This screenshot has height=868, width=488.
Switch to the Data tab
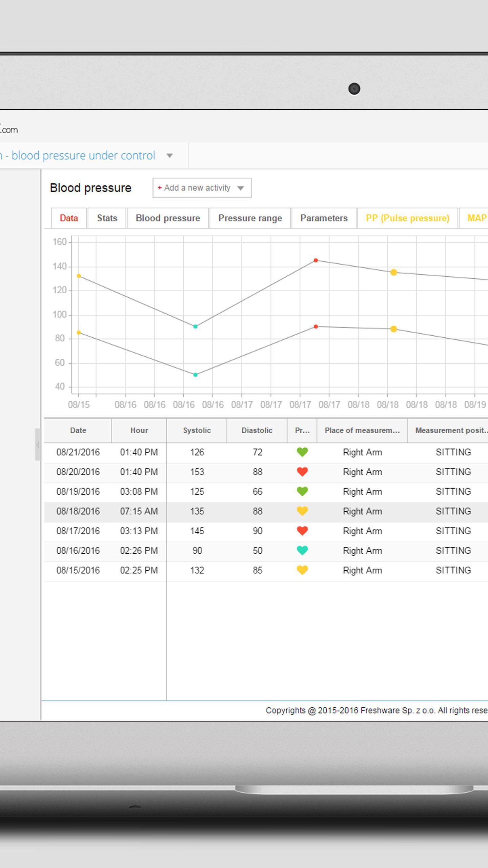tap(69, 218)
